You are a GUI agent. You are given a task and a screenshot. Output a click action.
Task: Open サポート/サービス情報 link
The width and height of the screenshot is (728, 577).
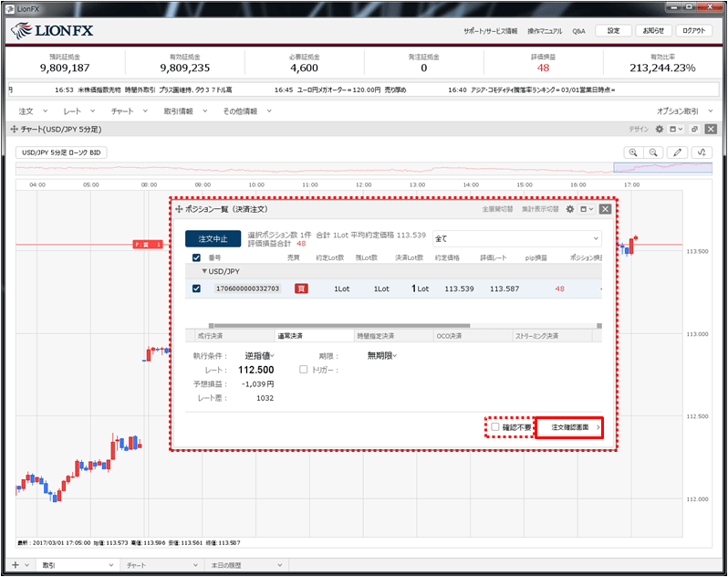click(x=490, y=31)
